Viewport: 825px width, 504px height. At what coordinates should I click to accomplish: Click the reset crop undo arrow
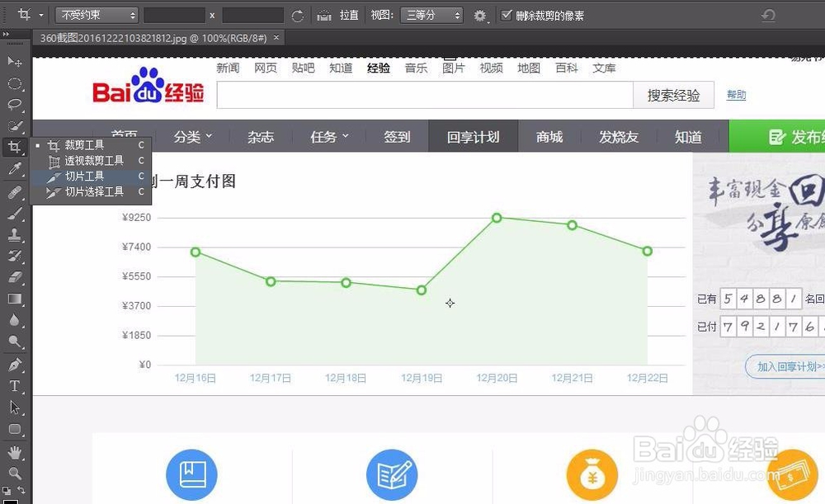click(x=767, y=16)
